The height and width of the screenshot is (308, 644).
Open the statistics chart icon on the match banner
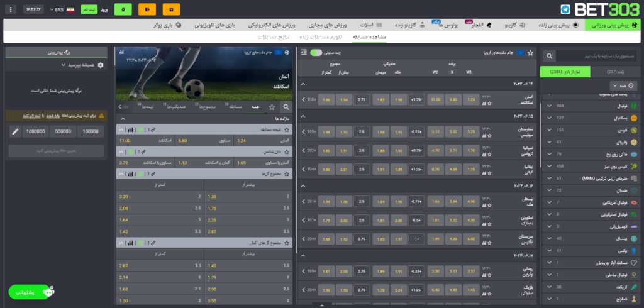coord(121,53)
